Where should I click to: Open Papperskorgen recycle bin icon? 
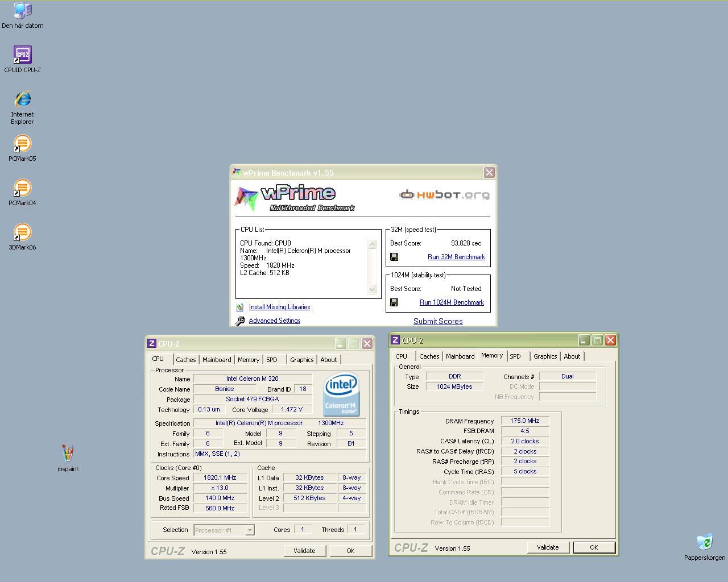(705, 547)
